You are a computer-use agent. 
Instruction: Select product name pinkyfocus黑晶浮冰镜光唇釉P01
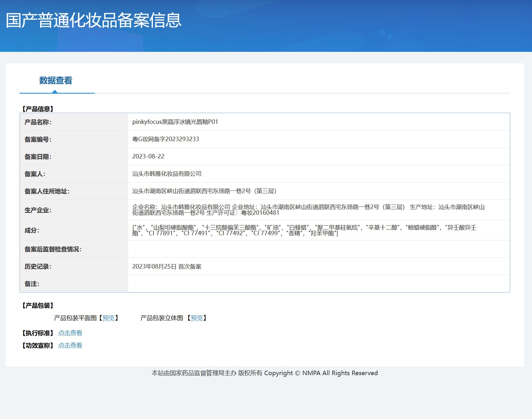175,122
